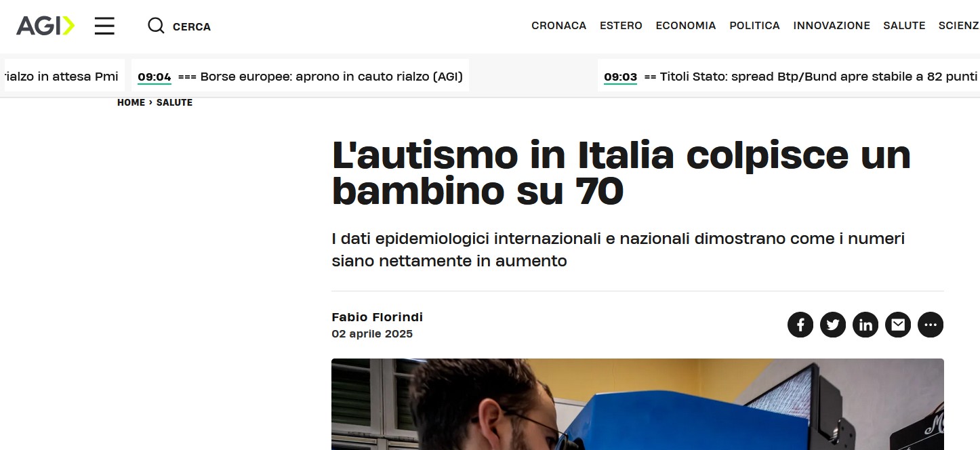980x450 pixels.
Task: Share article on Twitter
Action: click(x=833, y=325)
